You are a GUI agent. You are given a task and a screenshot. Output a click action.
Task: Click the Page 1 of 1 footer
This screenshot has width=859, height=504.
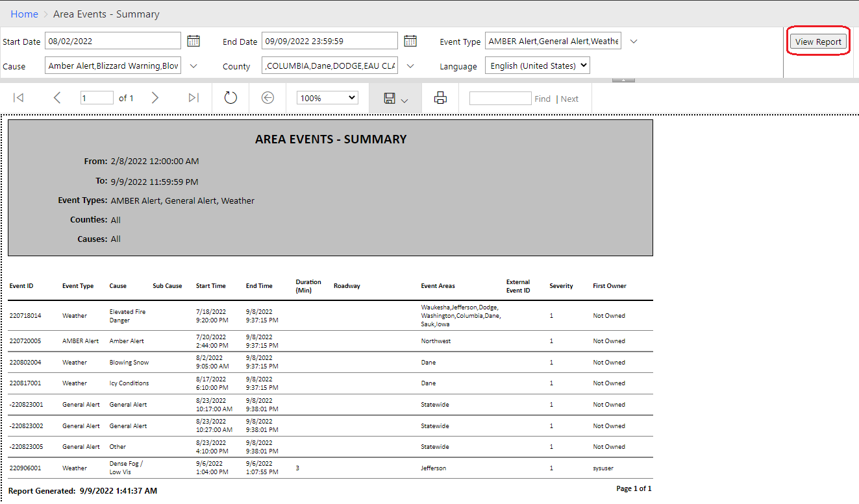[634, 488]
